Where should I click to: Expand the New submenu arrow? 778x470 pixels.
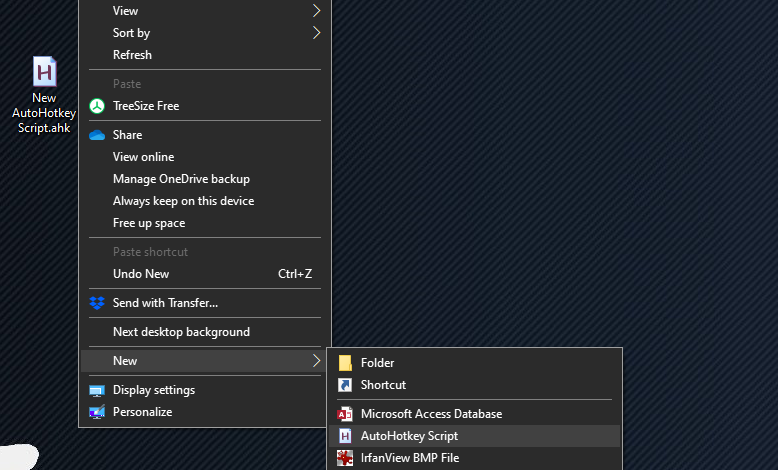point(316,361)
